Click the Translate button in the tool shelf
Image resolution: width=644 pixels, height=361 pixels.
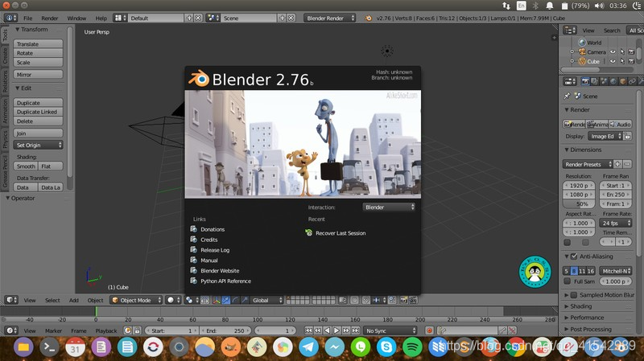(38, 44)
